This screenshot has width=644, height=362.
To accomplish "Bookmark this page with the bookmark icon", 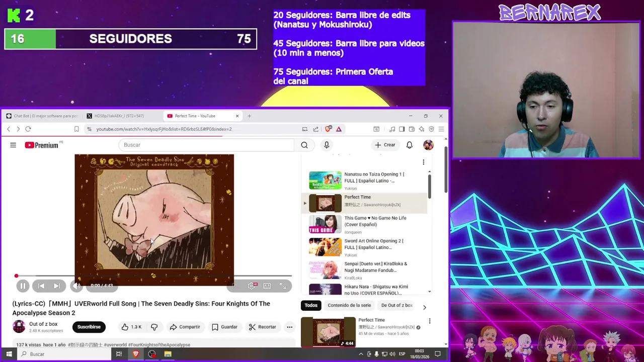I will [76, 129].
